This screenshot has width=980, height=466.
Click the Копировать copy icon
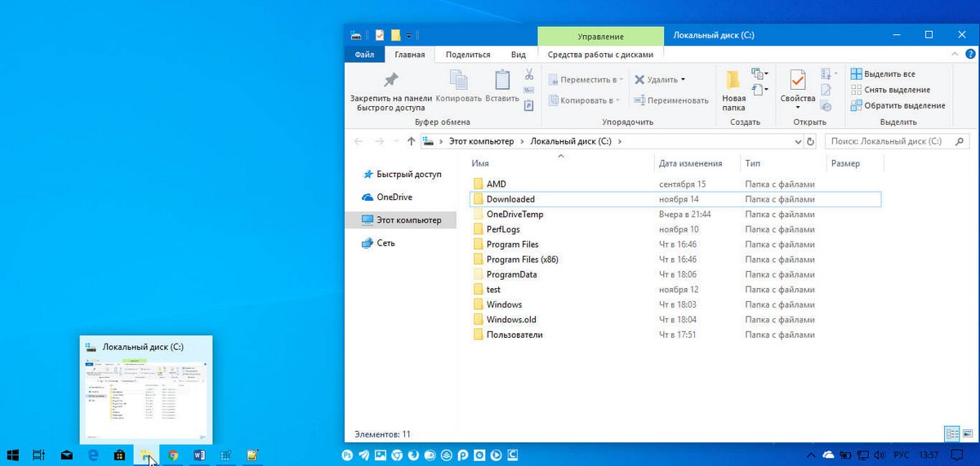point(459,80)
